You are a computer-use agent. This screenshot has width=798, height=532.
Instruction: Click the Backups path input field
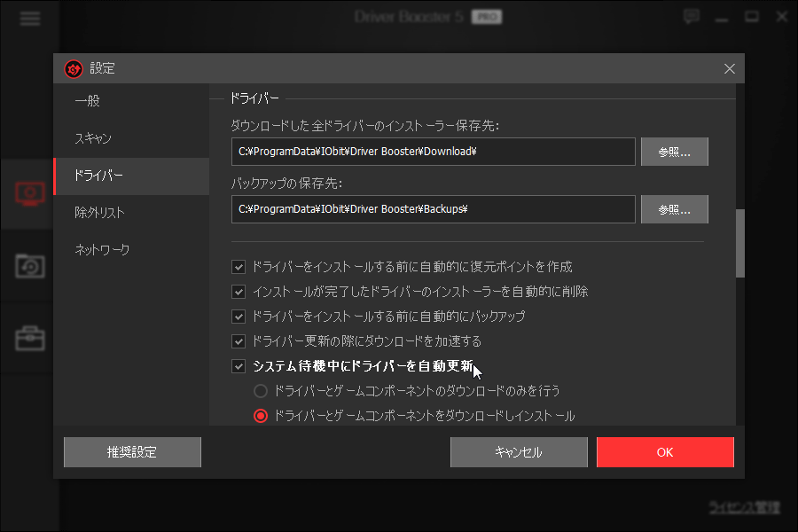433,209
